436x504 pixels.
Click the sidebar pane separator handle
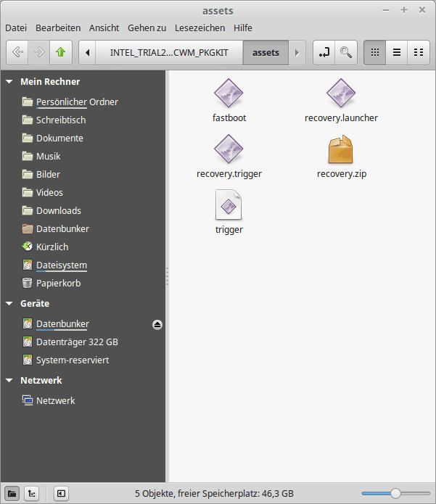pyautogui.click(x=167, y=276)
